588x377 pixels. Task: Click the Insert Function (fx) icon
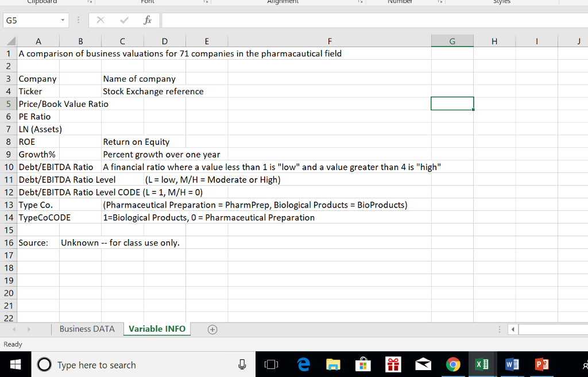point(148,20)
